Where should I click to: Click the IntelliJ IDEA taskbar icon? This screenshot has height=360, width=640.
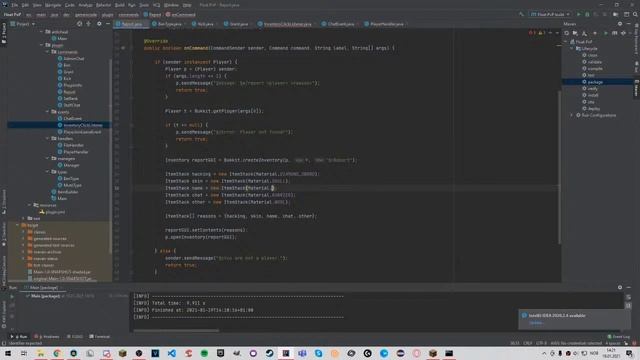(x=286, y=353)
